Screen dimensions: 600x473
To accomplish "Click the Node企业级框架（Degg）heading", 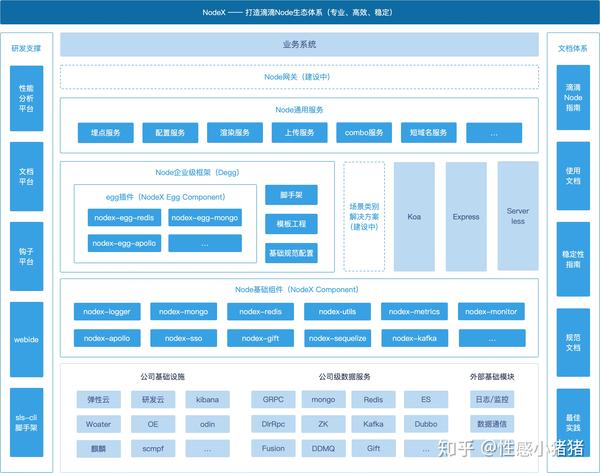I will tap(197, 173).
